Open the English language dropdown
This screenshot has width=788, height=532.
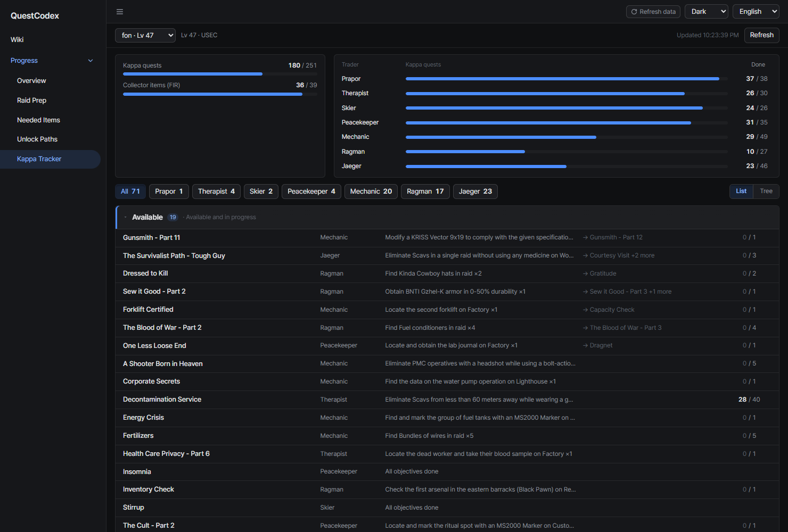[x=756, y=12]
